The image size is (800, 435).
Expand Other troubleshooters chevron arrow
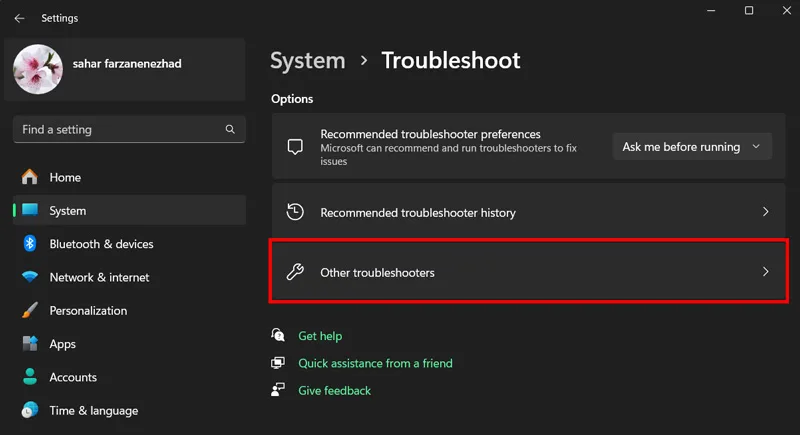pos(765,272)
